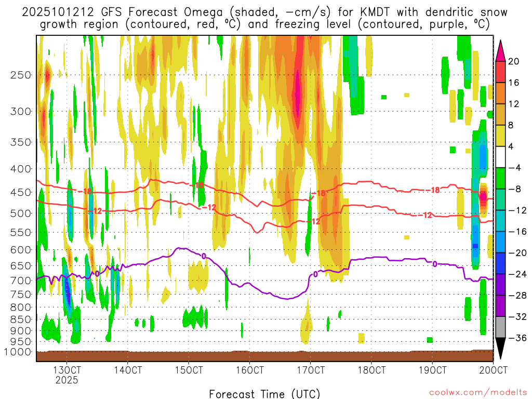Viewport: 532px width, 399px height.
Task: Click the 190CT time axis label
Action: [x=432, y=370]
